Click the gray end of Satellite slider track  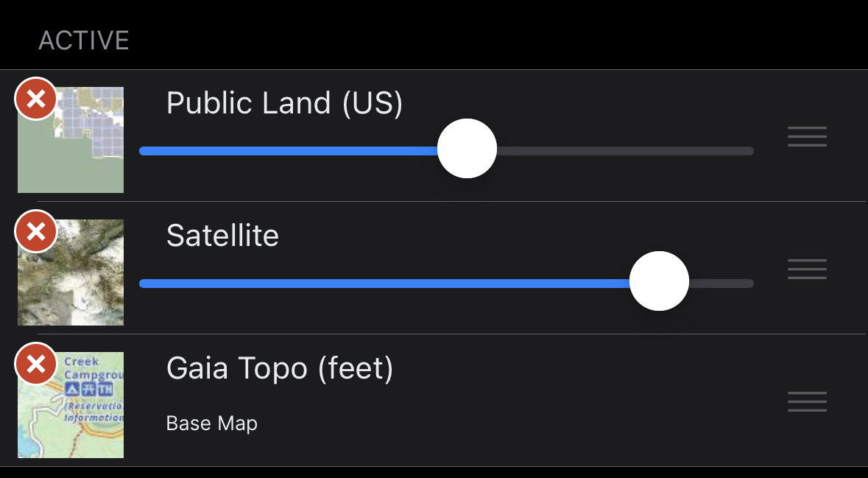tap(721, 284)
